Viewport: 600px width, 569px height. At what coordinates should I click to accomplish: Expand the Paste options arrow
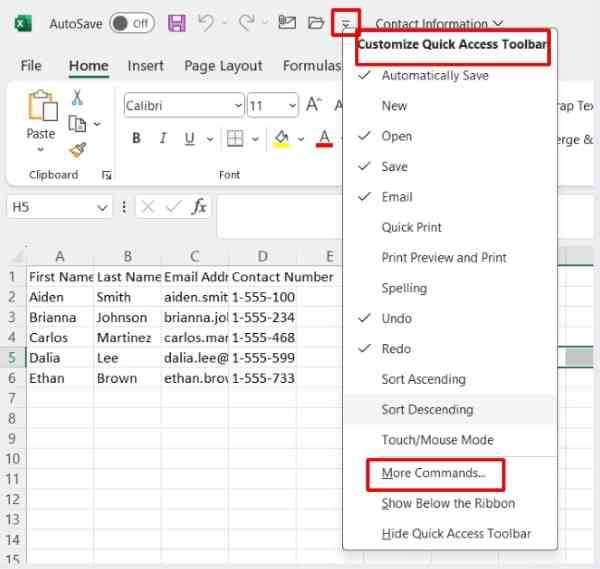pos(41,150)
